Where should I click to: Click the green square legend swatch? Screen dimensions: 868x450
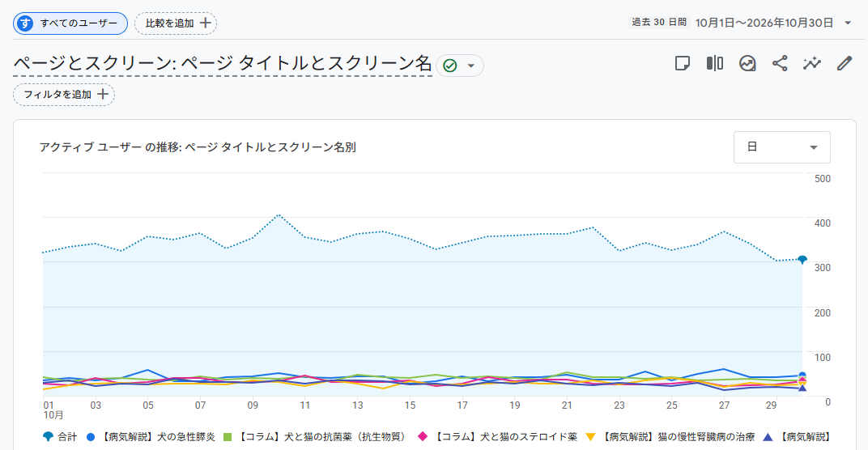tap(227, 437)
